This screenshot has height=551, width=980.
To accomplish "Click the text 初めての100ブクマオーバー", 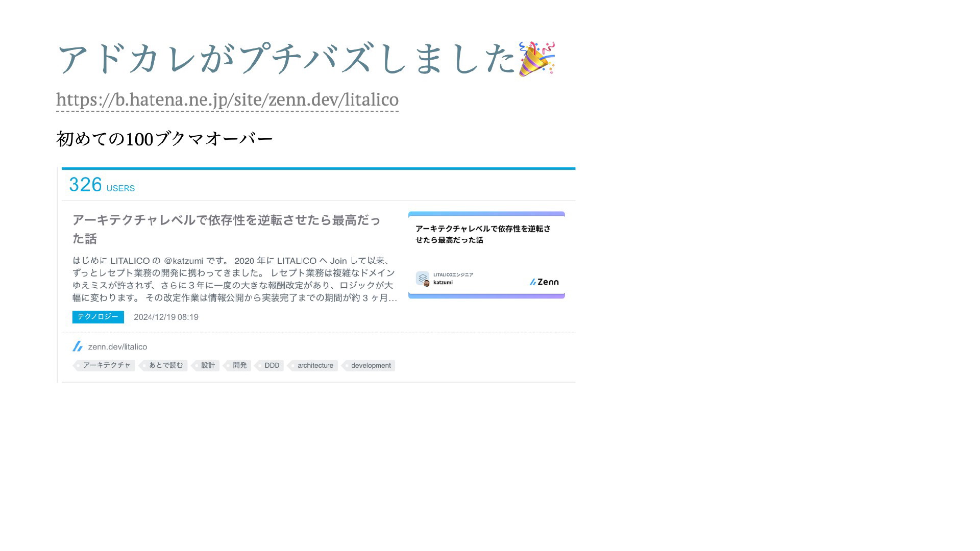I will [165, 139].
